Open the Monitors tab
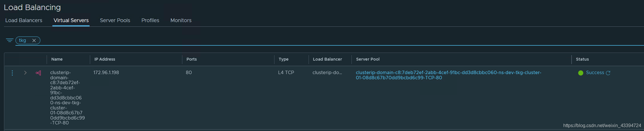The image size is (644, 131). point(181,20)
